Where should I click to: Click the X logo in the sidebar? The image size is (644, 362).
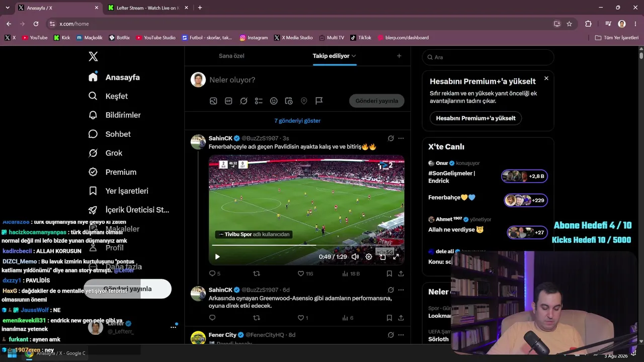93,56
